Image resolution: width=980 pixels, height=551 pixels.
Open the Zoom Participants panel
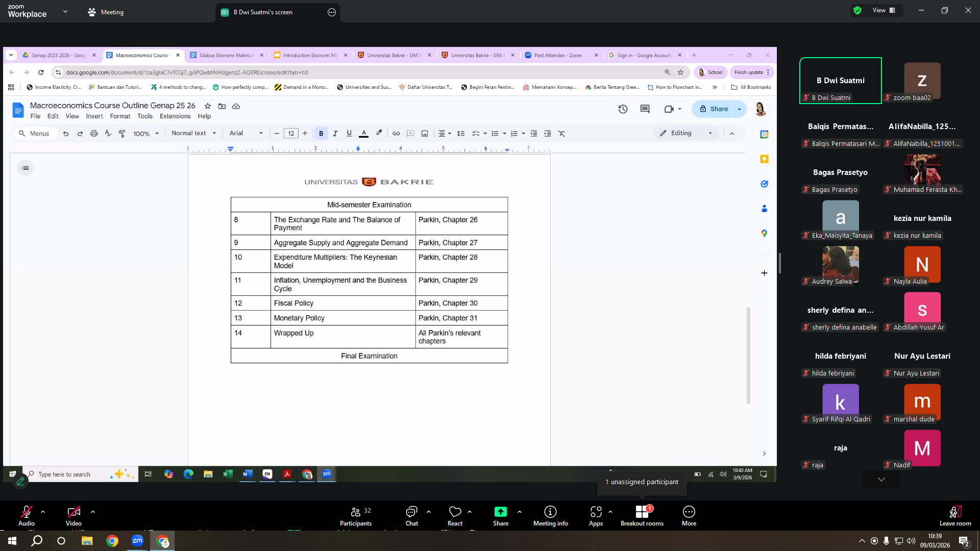(x=356, y=516)
